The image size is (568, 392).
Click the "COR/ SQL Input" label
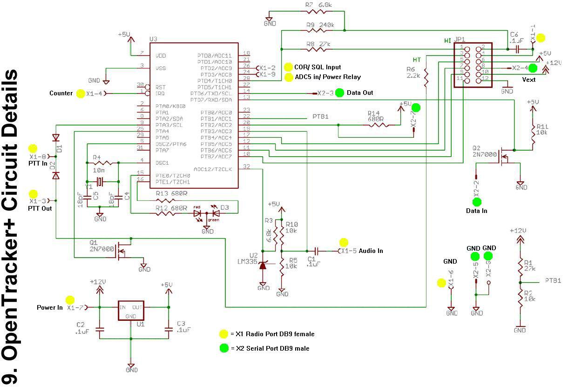coord(318,67)
